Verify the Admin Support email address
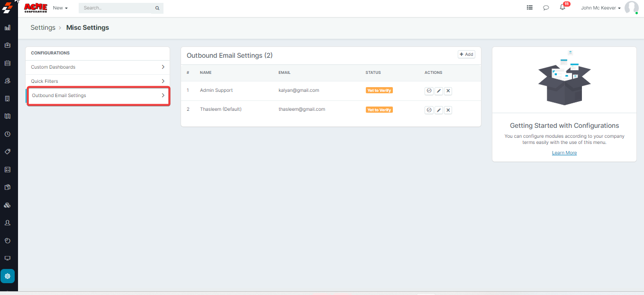644x295 pixels. [x=429, y=91]
